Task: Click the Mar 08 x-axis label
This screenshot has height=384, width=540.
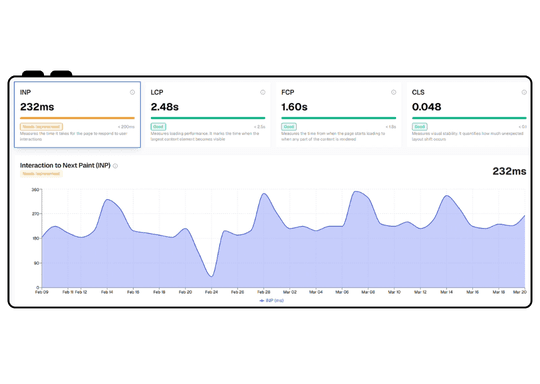Action: 368,292
